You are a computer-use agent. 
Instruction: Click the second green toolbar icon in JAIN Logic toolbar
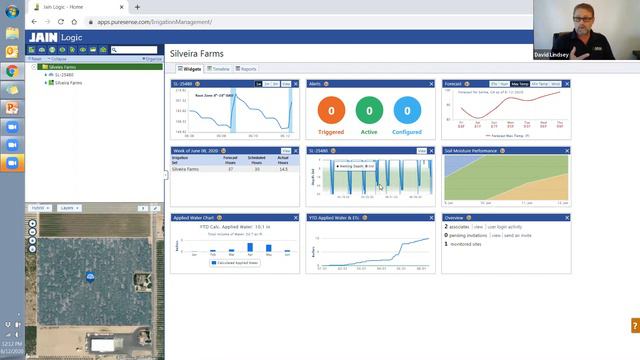42,50
